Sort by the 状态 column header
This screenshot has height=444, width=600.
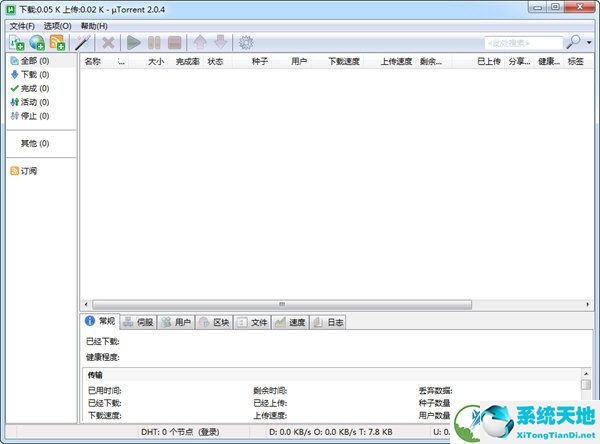[x=215, y=61]
